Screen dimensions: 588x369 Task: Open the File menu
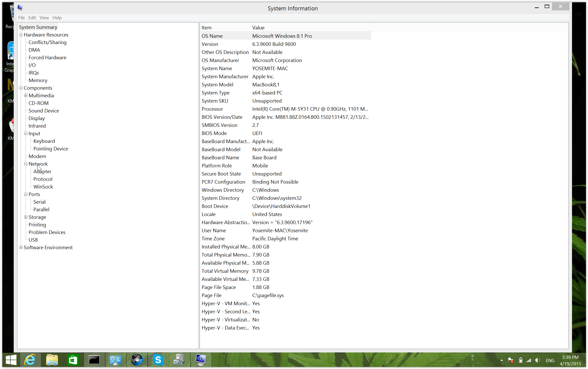tap(21, 18)
